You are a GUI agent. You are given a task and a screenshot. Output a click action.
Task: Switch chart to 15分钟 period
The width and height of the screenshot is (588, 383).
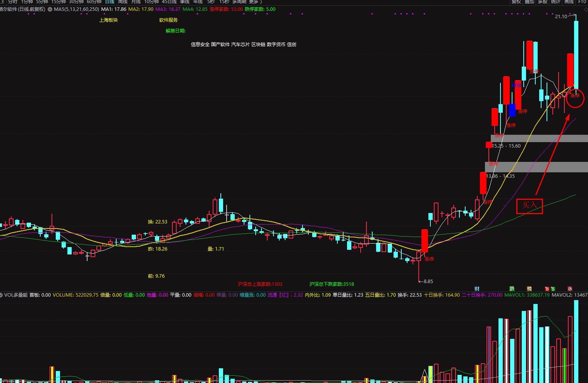[58, 2]
